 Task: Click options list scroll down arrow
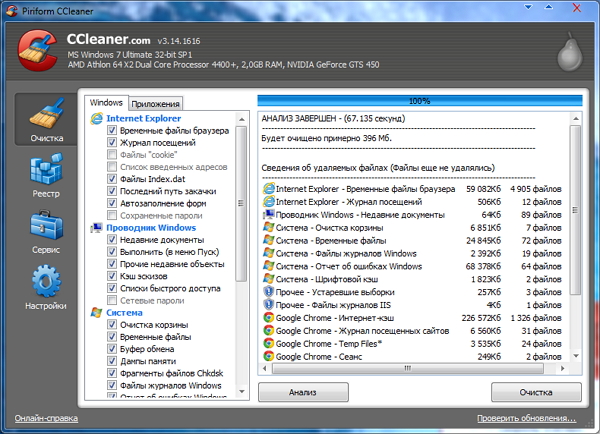coord(241,392)
